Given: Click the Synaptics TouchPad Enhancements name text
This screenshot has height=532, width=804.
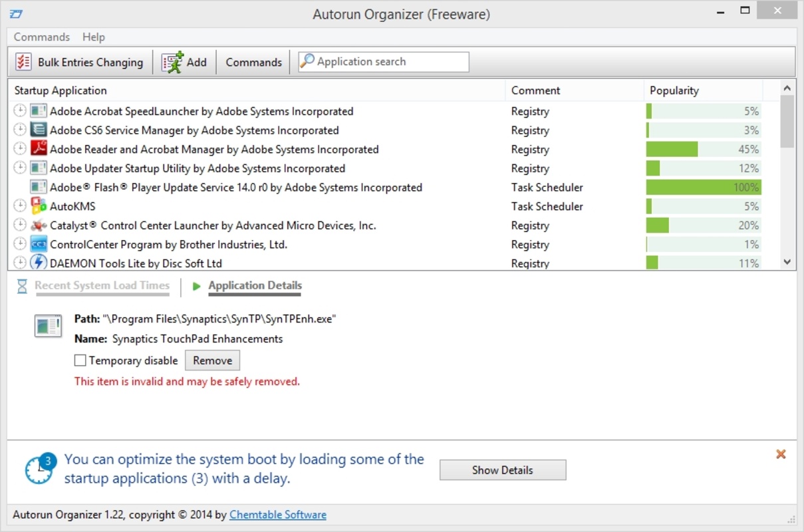Looking at the screenshot, I should point(198,339).
